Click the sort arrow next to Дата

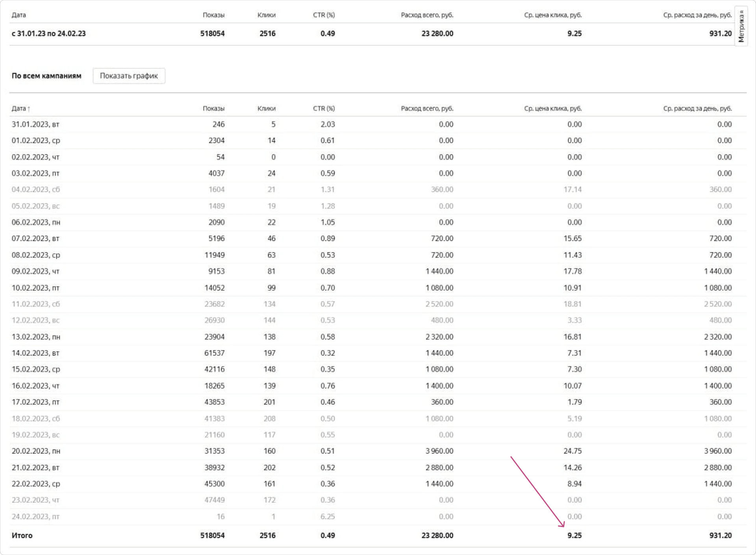tap(29, 109)
